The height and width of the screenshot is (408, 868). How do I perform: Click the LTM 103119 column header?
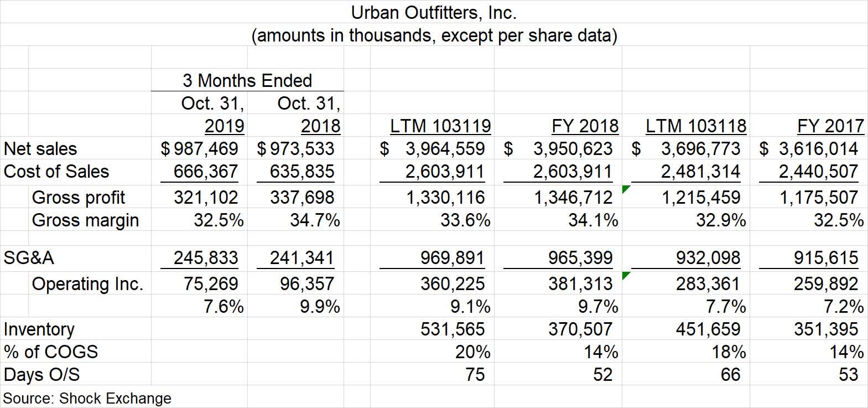440,126
